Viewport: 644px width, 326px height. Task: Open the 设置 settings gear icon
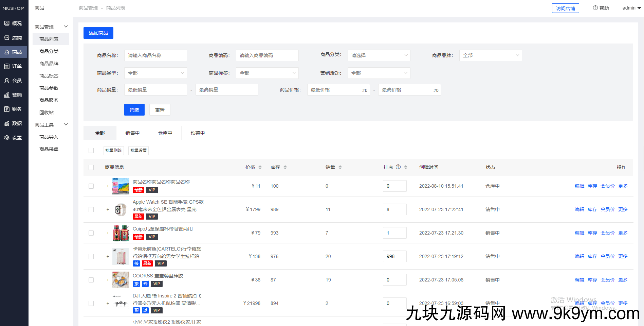pyautogui.click(x=7, y=138)
